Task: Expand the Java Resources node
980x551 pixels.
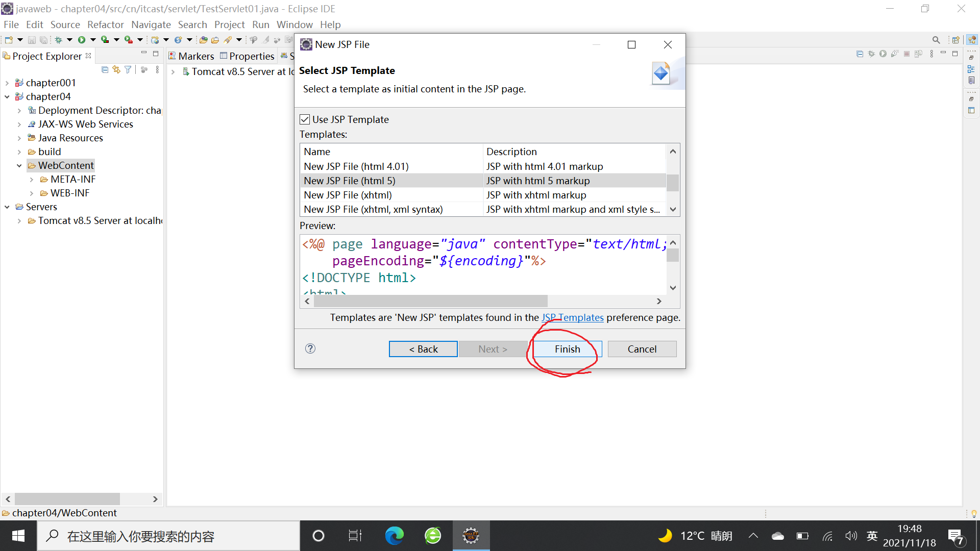Action: click(19, 138)
